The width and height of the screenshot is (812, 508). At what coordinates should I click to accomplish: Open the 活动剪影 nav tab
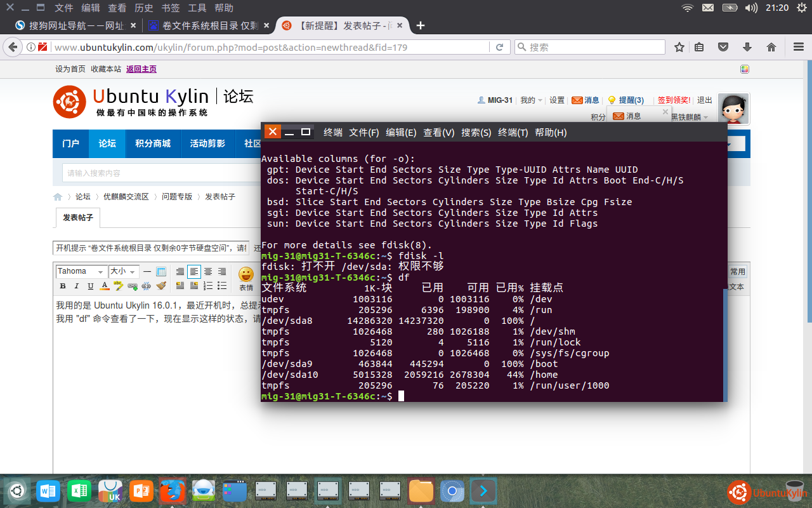(x=207, y=144)
